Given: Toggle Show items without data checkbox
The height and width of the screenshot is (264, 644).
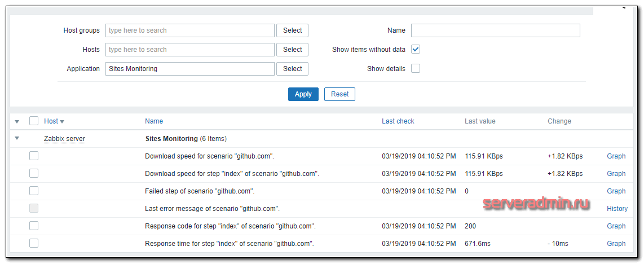Looking at the screenshot, I should click(x=416, y=50).
